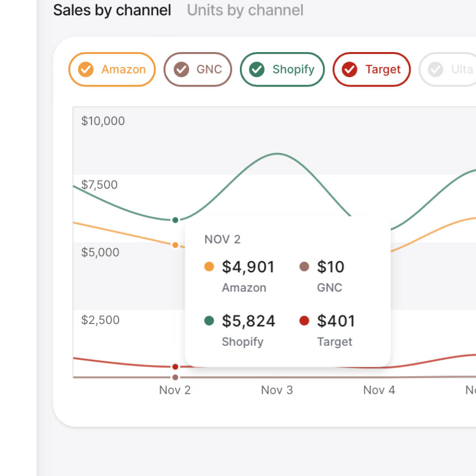The height and width of the screenshot is (476, 476).
Task: Switch to the Sales by channel tab
Action: tap(112, 10)
